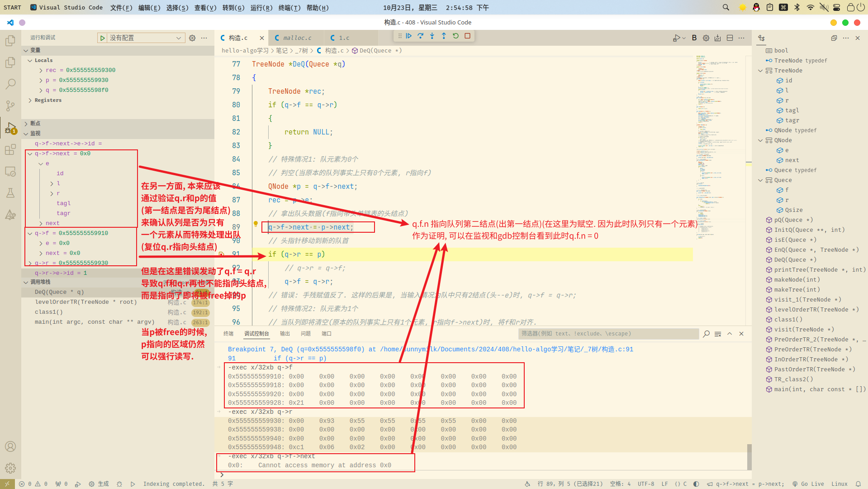Toggle the breakpoint on line 91
868x489 pixels.
pyautogui.click(x=221, y=254)
